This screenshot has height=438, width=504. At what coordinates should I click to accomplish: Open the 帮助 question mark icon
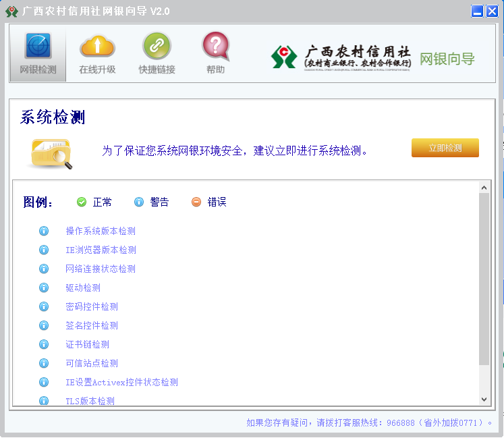[216, 46]
